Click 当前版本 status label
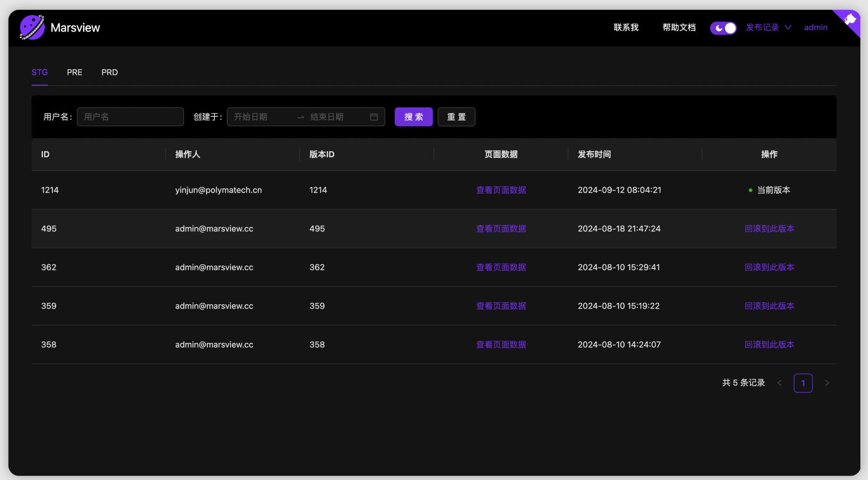 click(x=774, y=190)
